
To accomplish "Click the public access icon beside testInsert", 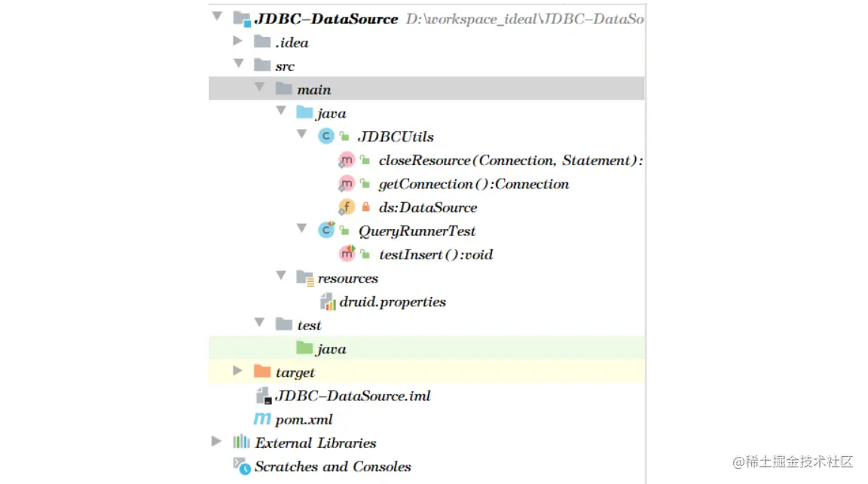I will 365,254.
